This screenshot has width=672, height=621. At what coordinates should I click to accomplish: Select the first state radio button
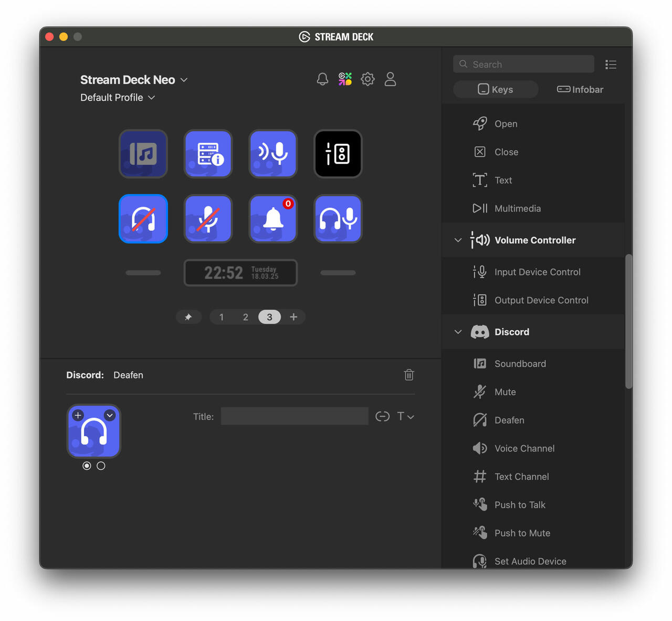pyautogui.click(x=87, y=466)
